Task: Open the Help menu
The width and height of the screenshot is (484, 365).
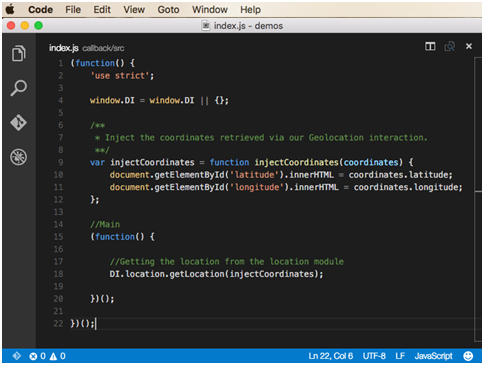Action: [x=250, y=10]
